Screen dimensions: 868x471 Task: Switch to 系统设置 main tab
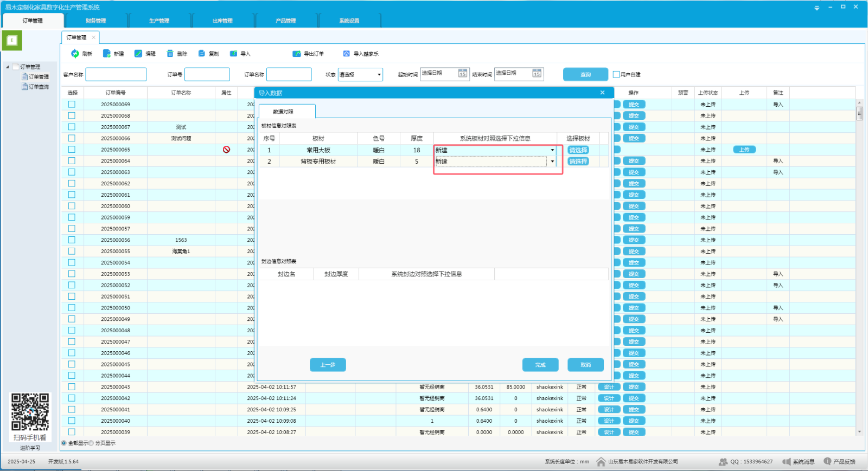click(349, 21)
